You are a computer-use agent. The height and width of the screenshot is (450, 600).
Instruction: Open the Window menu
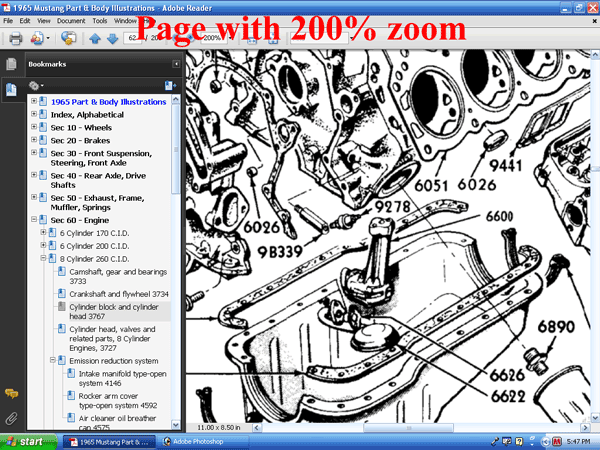point(125,21)
